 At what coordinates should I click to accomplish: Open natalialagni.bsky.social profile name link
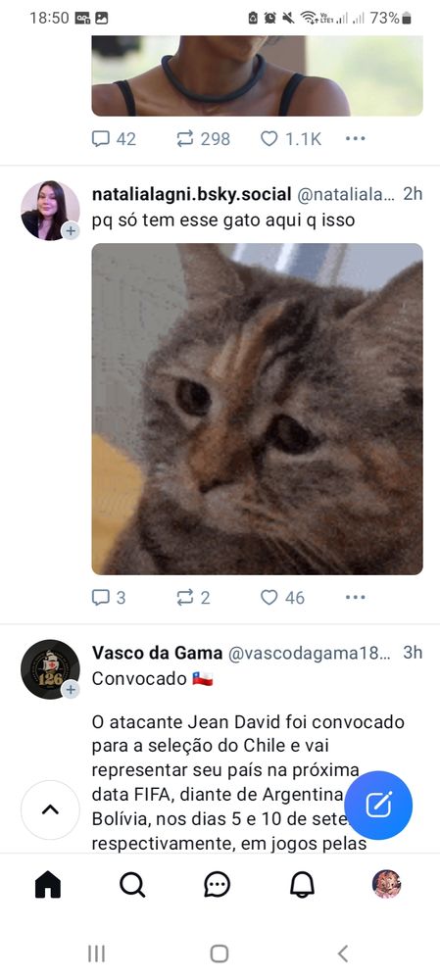tap(191, 194)
